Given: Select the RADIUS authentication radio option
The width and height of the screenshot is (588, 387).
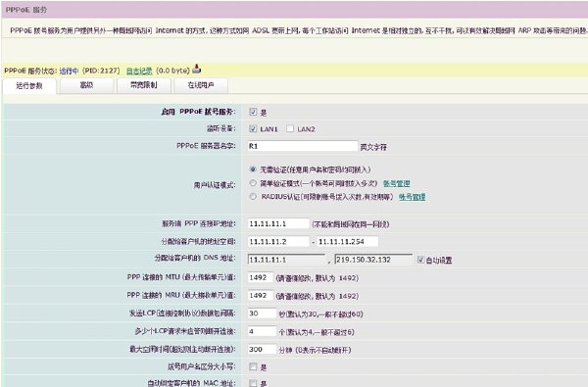Looking at the screenshot, I should pyautogui.click(x=253, y=197).
